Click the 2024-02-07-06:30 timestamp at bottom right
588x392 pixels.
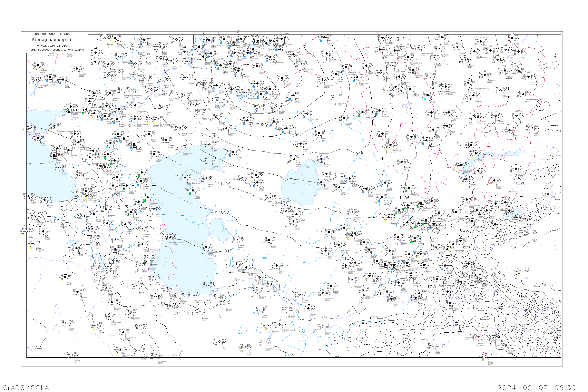point(536,387)
